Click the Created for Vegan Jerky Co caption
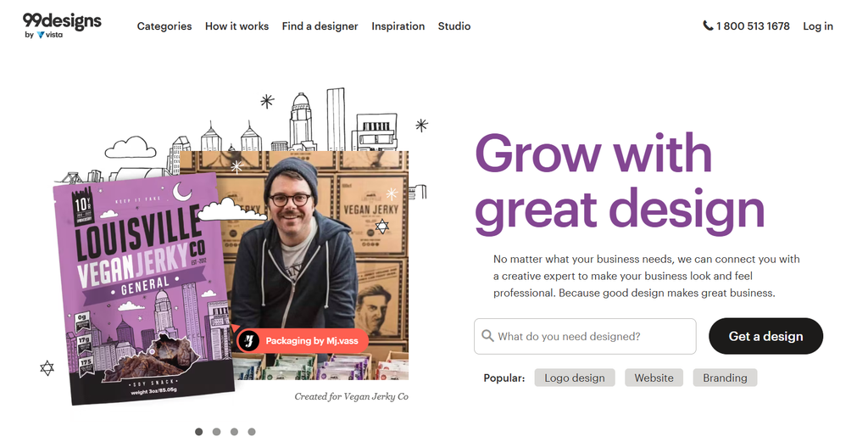This screenshot has width=868, height=448. tap(352, 396)
